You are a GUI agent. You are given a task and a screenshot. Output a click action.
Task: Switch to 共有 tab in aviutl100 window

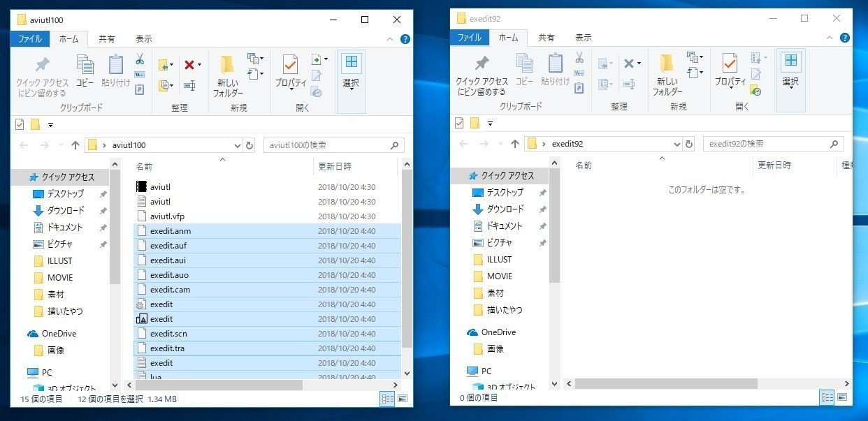(107, 39)
